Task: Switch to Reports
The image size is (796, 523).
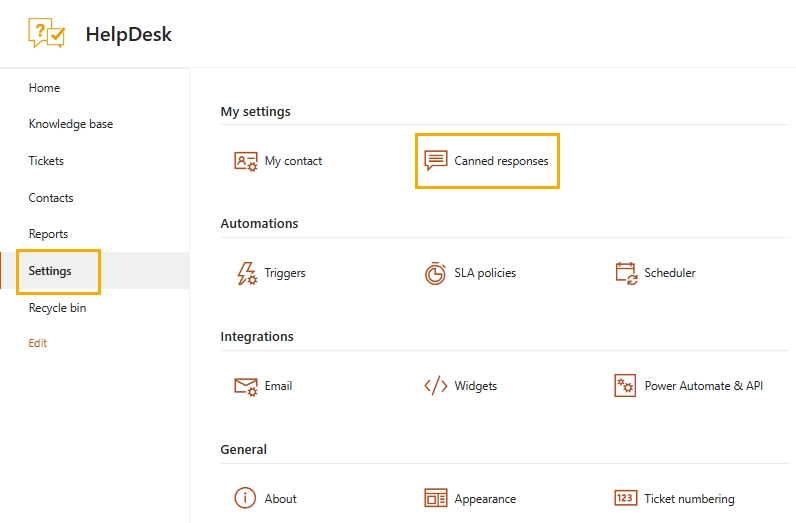Action: tap(48, 234)
